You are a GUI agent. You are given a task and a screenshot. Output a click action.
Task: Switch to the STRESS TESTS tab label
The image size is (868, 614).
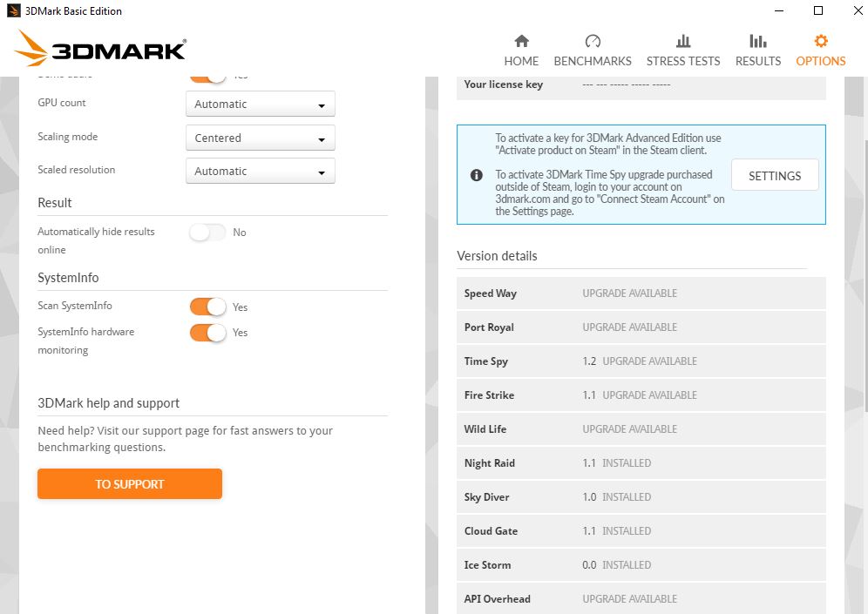pyautogui.click(x=683, y=61)
